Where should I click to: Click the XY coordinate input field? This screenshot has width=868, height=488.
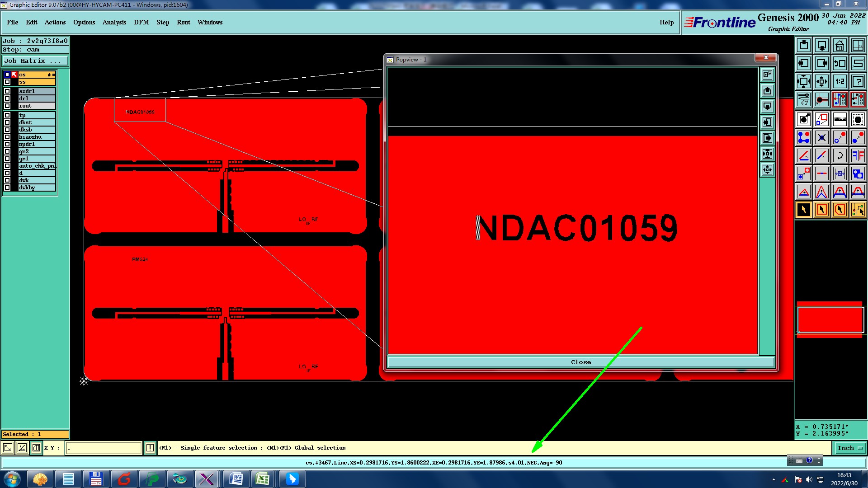pyautogui.click(x=104, y=448)
